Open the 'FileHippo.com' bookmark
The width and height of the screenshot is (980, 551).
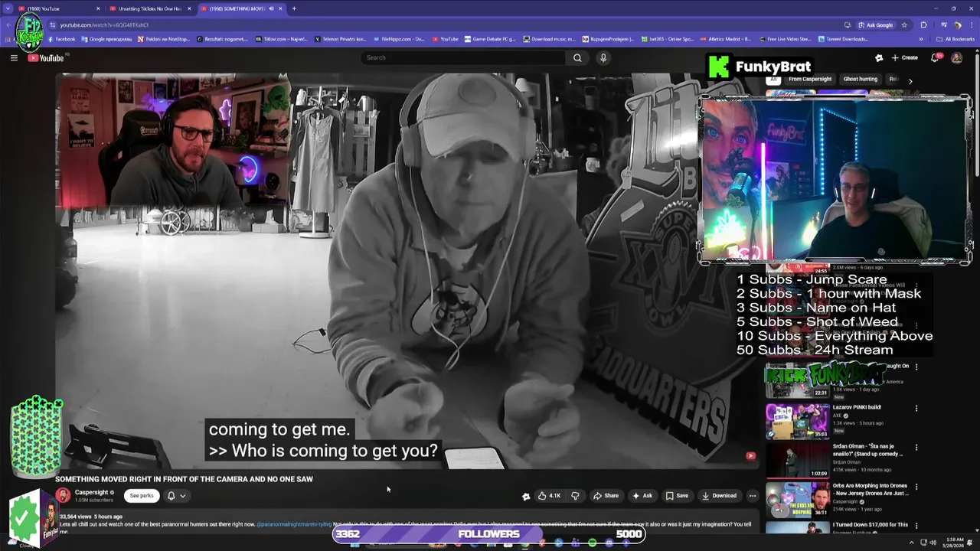[398, 39]
